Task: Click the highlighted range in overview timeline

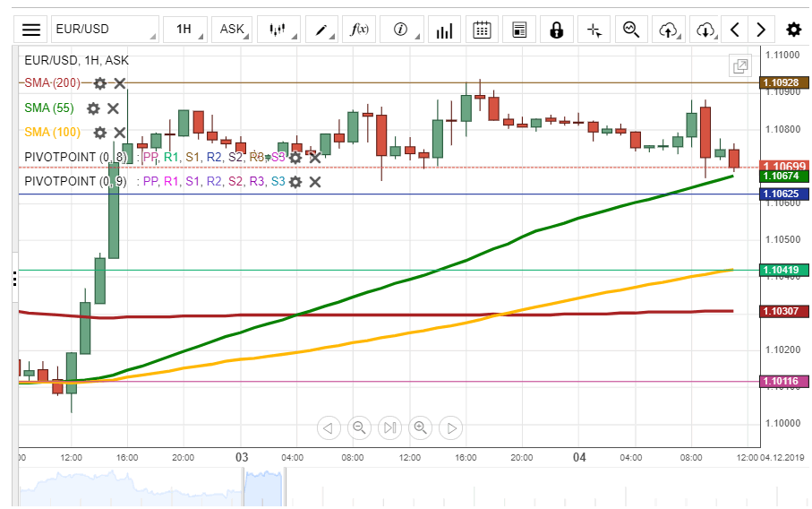Action: (263, 488)
